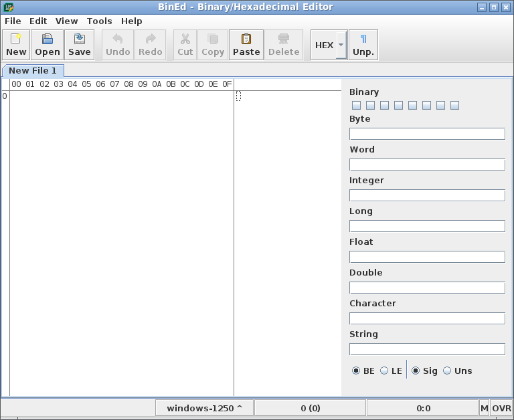Click the Double value input field

tap(427, 288)
